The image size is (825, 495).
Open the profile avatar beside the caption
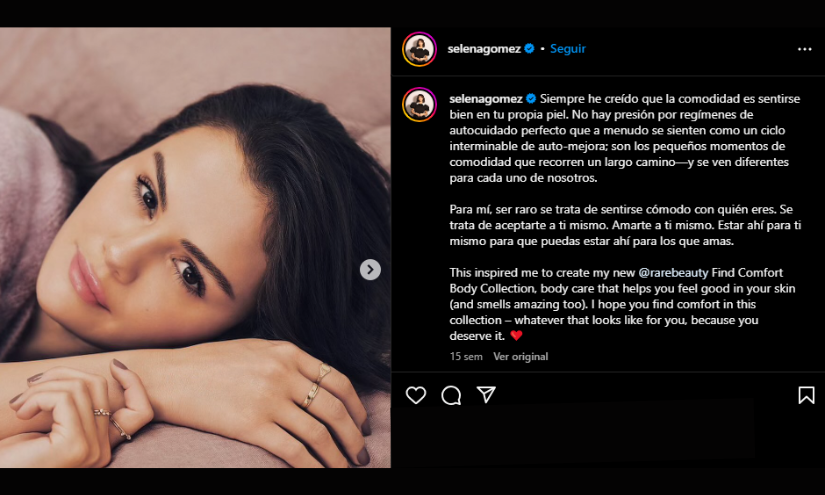click(x=419, y=104)
